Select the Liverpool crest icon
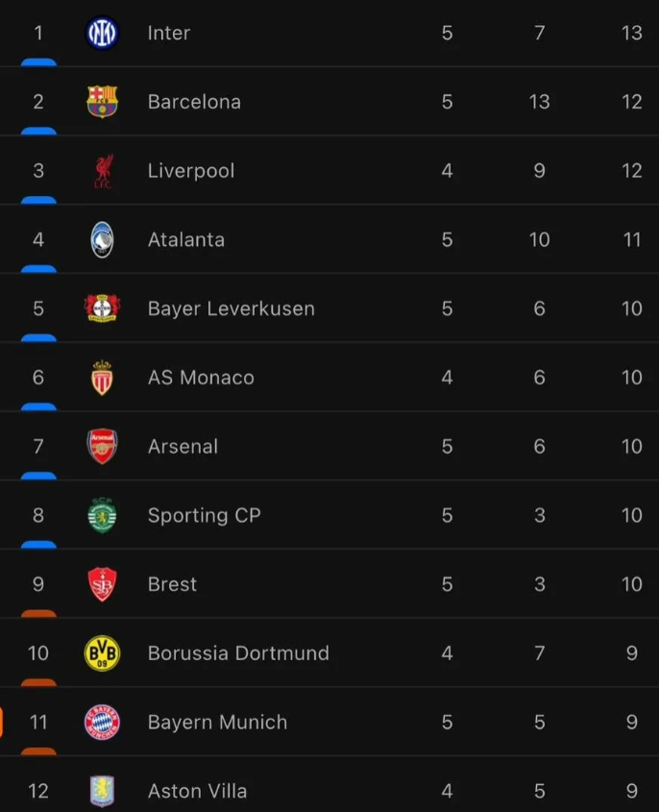Screen dimensions: 659x812 coord(103,171)
